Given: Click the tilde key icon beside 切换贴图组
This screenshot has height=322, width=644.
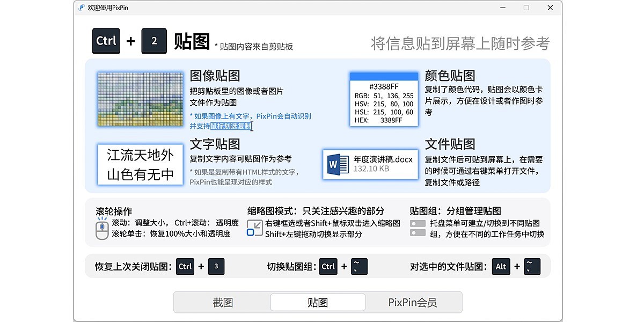Looking at the screenshot, I should pyautogui.click(x=358, y=266).
